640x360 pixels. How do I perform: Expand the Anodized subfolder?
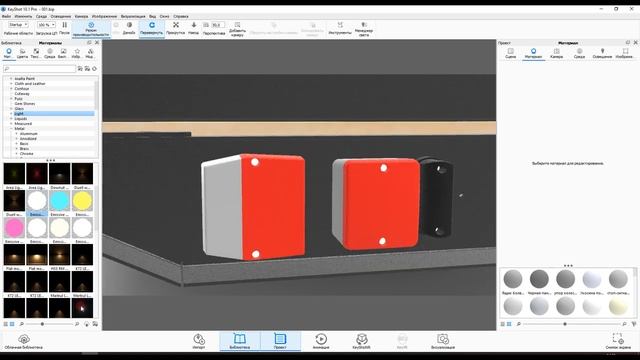pyautogui.click(x=16, y=139)
